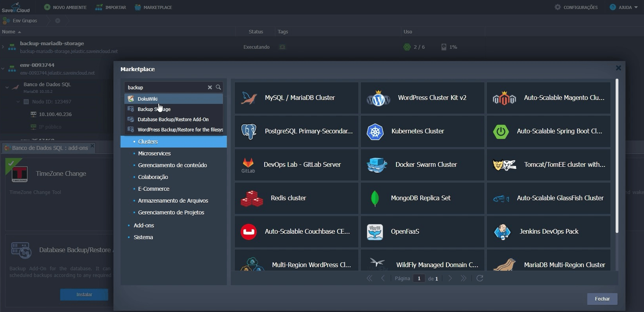Open Configurações settings

pyautogui.click(x=576, y=7)
